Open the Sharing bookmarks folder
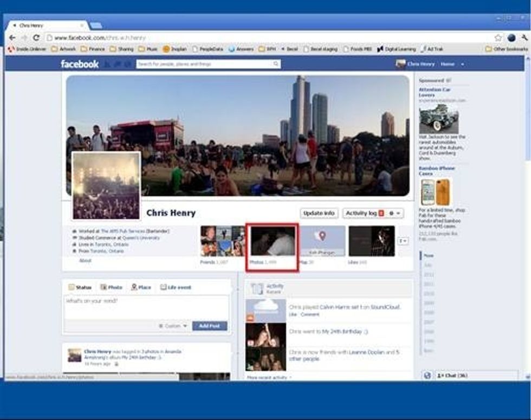The height and width of the screenshot is (420, 531). pyautogui.click(x=122, y=49)
